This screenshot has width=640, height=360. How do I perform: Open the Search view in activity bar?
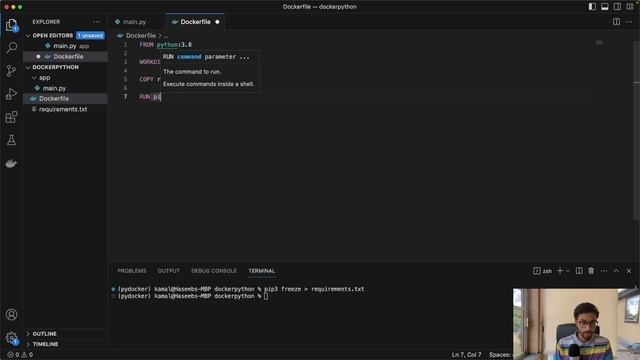(11, 48)
